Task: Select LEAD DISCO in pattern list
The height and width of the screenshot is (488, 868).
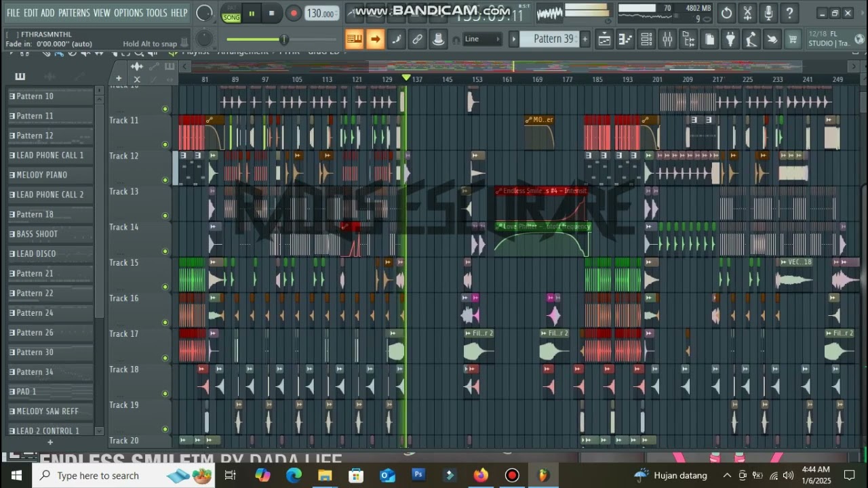Action: tap(51, 253)
